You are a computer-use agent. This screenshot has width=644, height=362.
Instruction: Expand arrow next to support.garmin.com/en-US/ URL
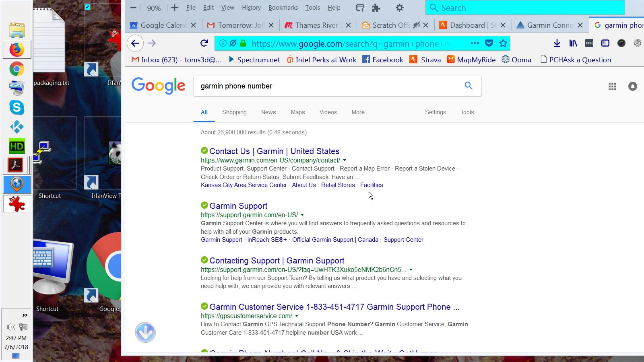(302, 215)
